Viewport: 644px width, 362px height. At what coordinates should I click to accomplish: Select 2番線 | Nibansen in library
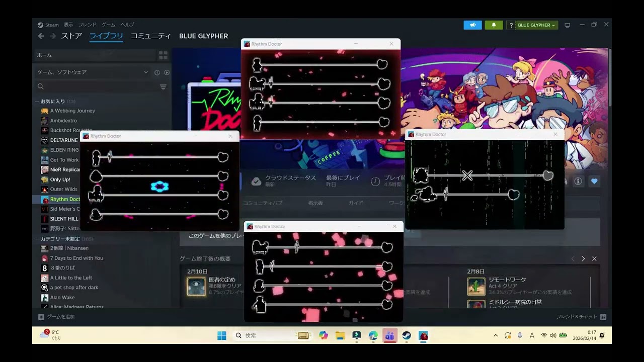pyautogui.click(x=69, y=248)
